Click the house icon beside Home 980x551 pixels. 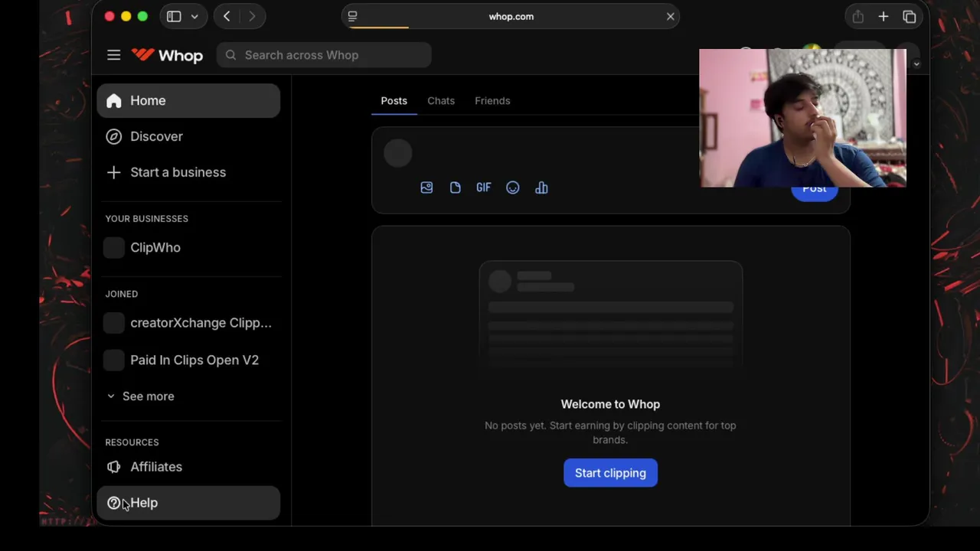tap(113, 101)
